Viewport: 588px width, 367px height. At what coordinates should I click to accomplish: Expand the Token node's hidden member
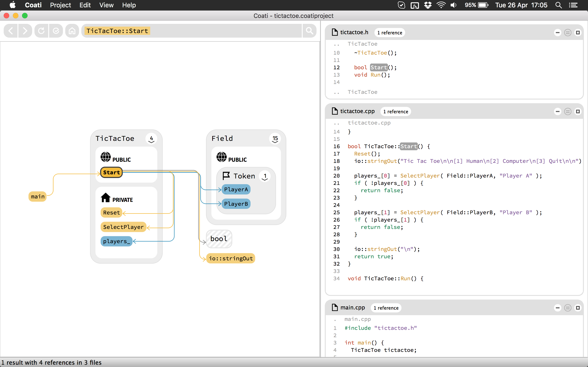pos(265,176)
